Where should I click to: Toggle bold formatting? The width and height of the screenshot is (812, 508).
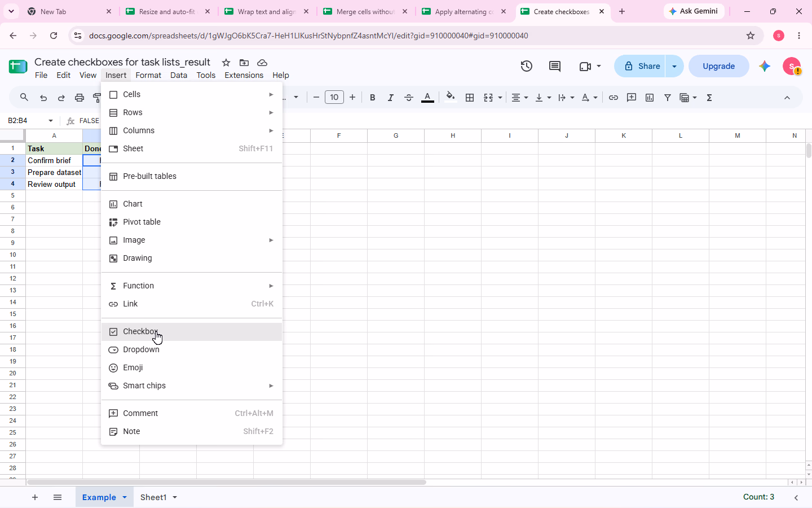click(372, 98)
